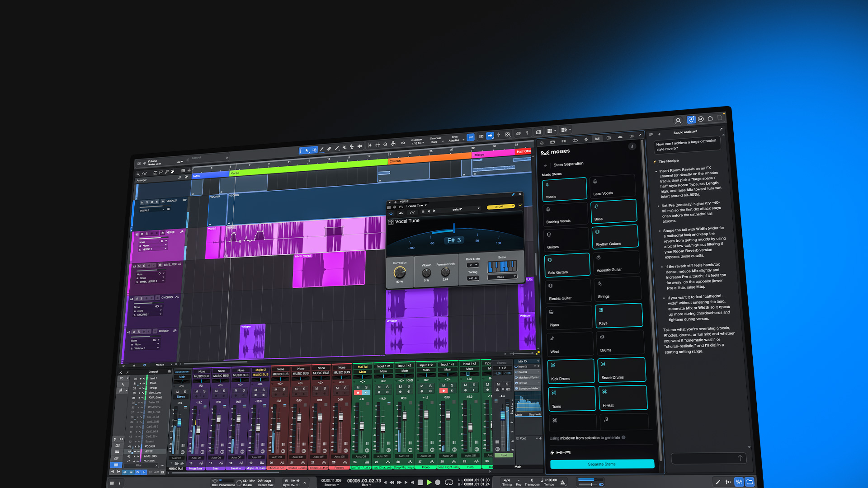Viewport: 868px width, 488px height.
Task: Open the Scale Blues dropdown
Action: [502, 277]
